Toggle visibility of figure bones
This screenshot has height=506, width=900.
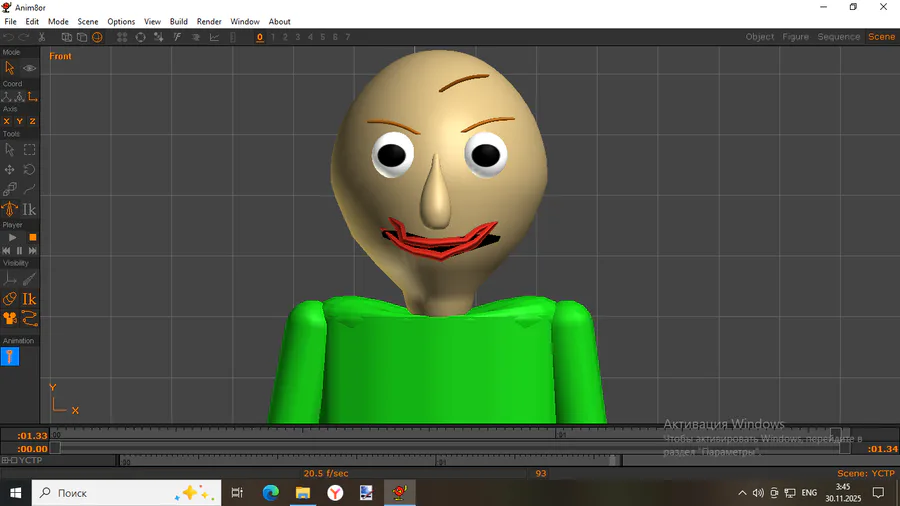(29, 279)
